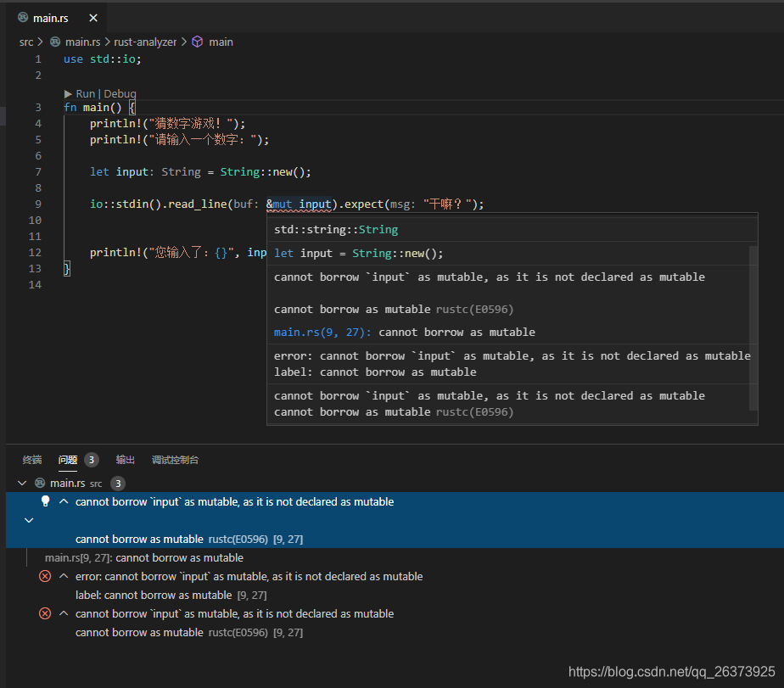Select the highlighted cannot borrow problem entry
Screen dimensions: 784x688
click(x=395, y=520)
